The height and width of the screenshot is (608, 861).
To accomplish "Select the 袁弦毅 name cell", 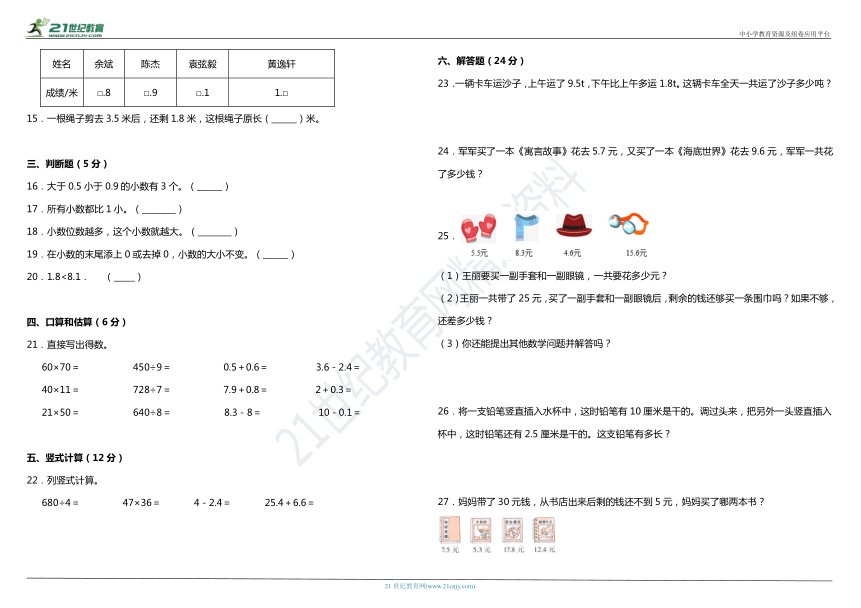I will [203, 64].
